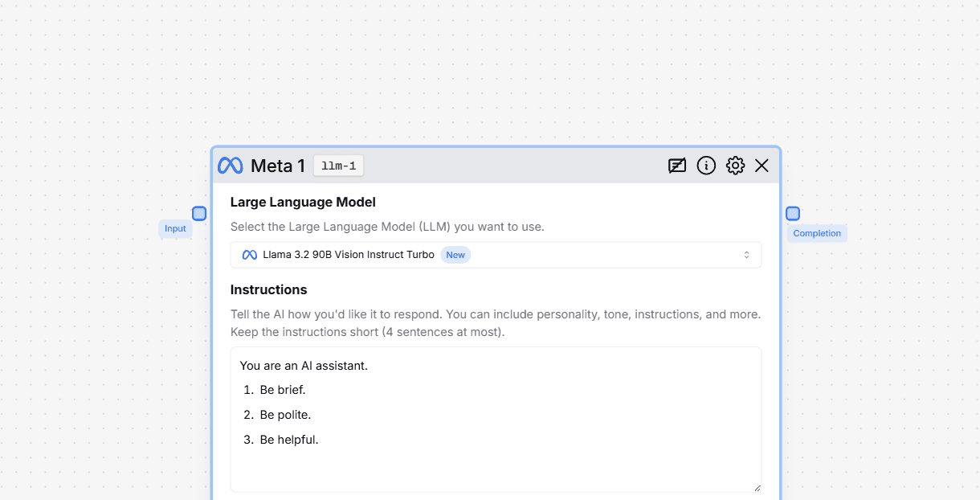
Task: Click the Input port label
Action: 175,228
